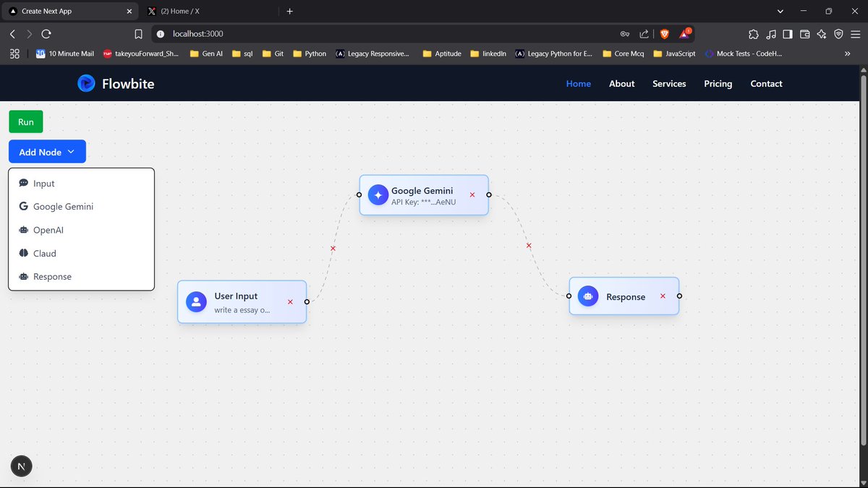Screen dimensions: 868x488
Task: Open a new browser tab
Action: pyautogui.click(x=289, y=11)
